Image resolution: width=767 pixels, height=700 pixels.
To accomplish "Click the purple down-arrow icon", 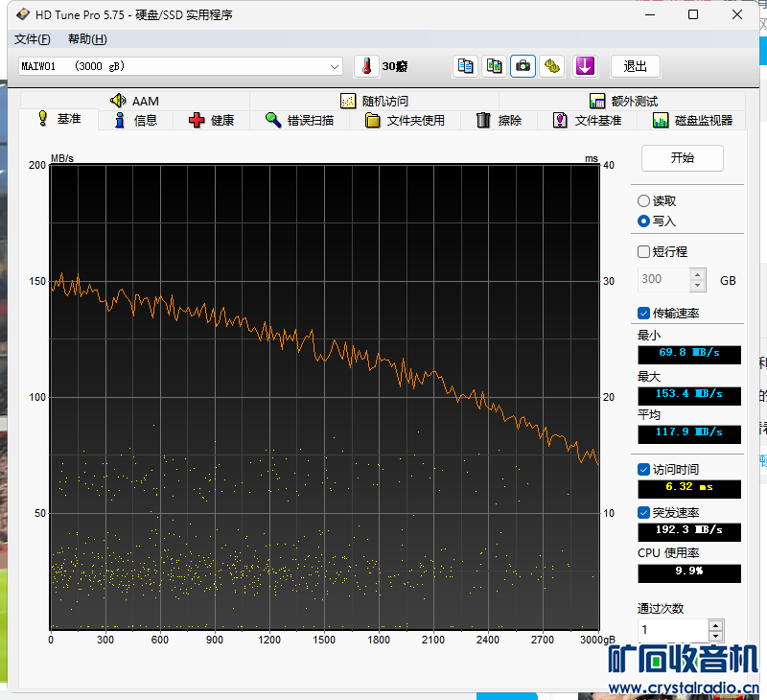I will (585, 66).
